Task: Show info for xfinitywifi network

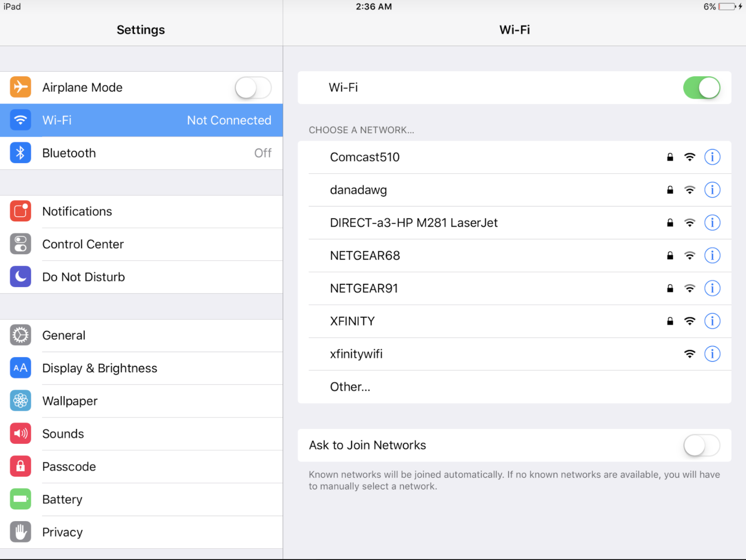Action: [x=712, y=354]
